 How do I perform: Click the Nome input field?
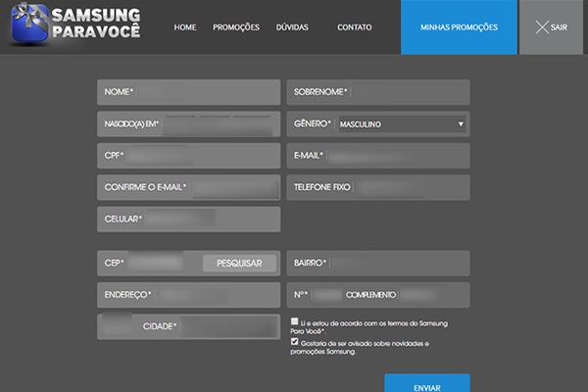point(188,92)
